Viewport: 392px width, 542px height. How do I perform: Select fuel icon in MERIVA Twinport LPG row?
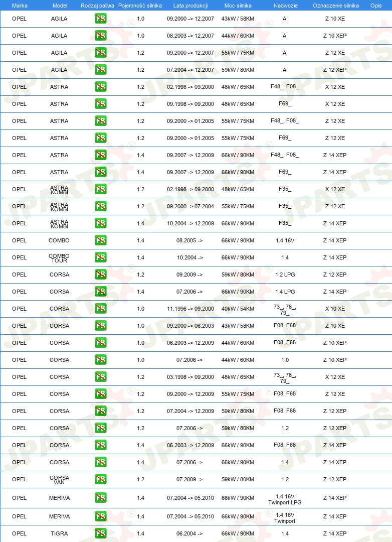point(100,498)
